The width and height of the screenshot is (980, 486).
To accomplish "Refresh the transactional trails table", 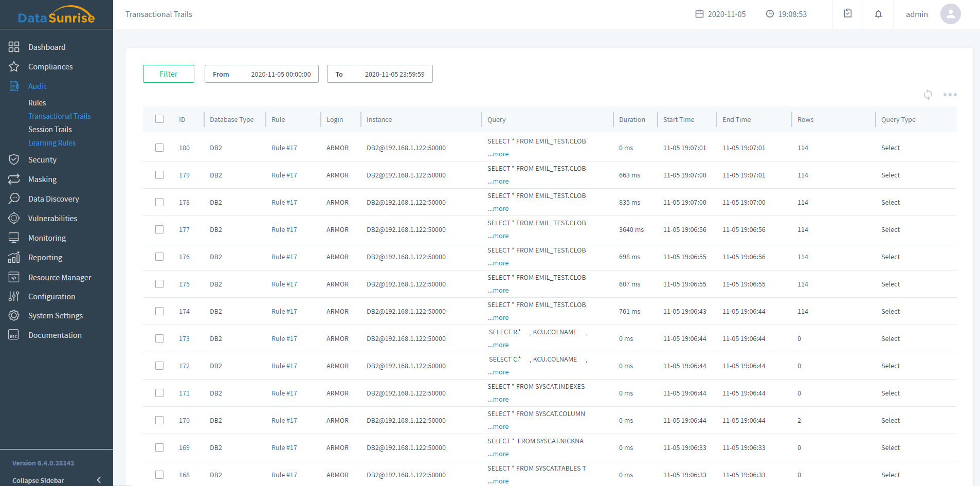I will pos(928,95).
